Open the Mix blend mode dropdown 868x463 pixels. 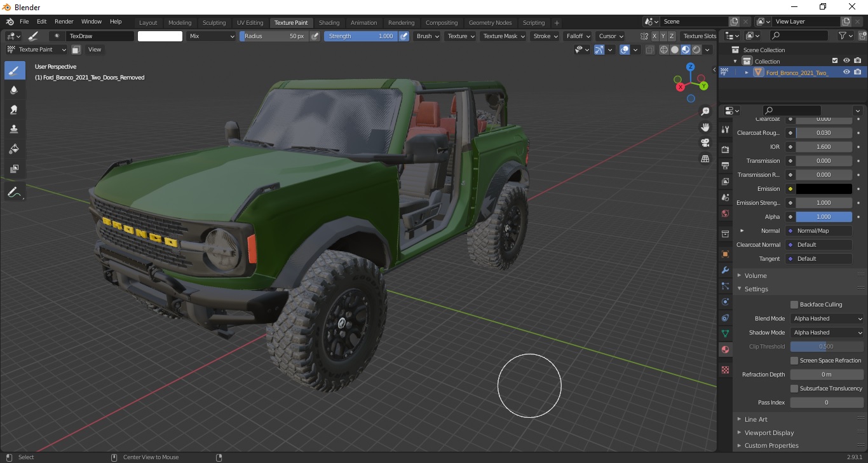(x=212, y=36)
